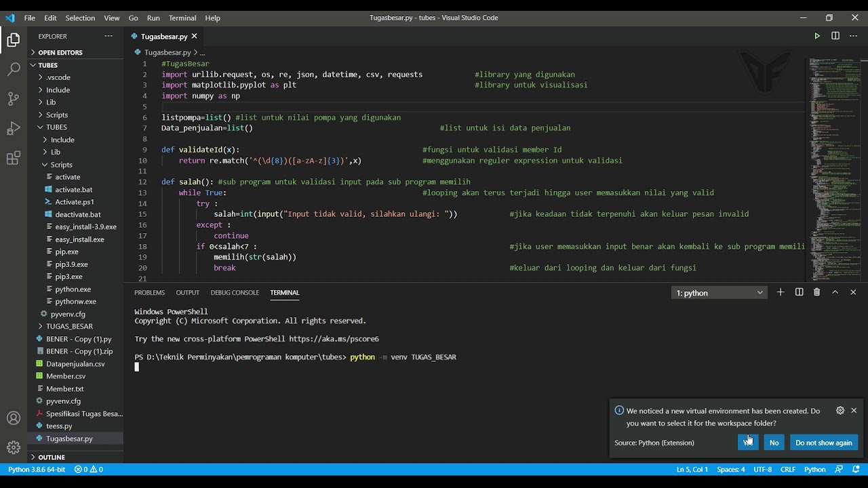
Task: Open notification settings gear
Action: tap(840, 410)
